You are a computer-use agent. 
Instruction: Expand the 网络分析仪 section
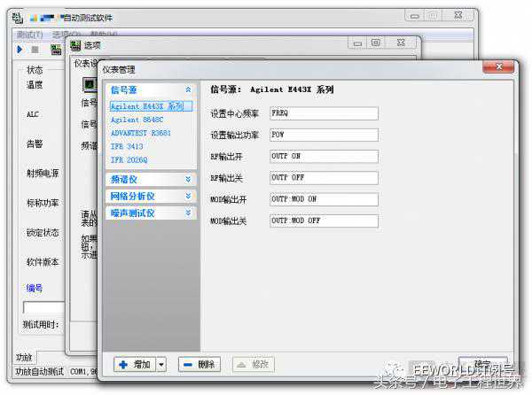[188, 196]
